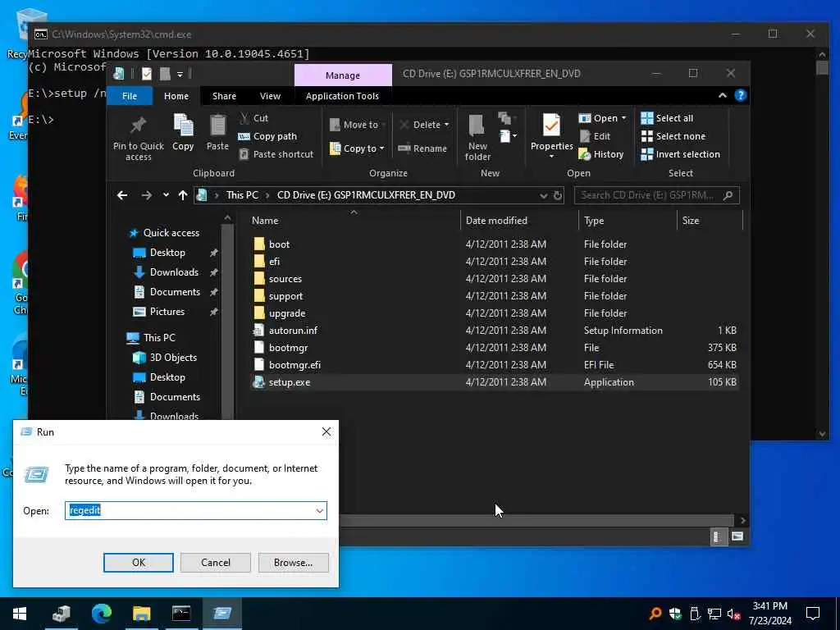Select bootmgr.efi file
Viewport: 840px width, 630px height.
(494, 365)
